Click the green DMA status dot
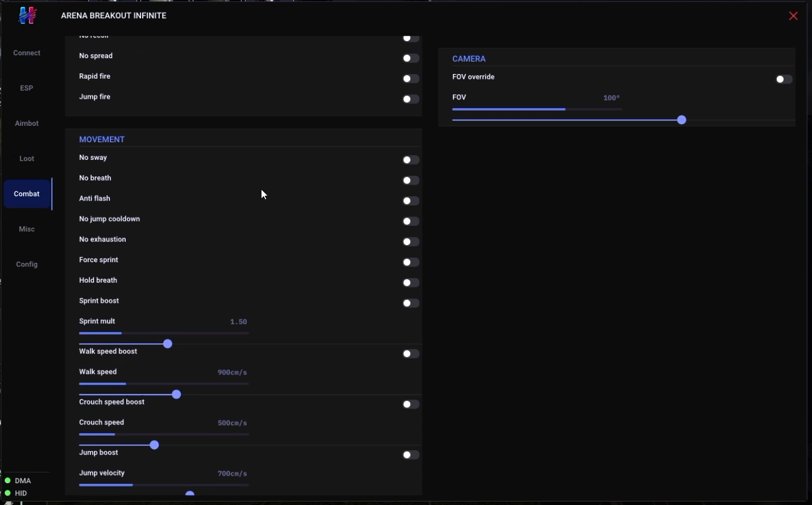812x505 pixels. (x=8, y=481)
